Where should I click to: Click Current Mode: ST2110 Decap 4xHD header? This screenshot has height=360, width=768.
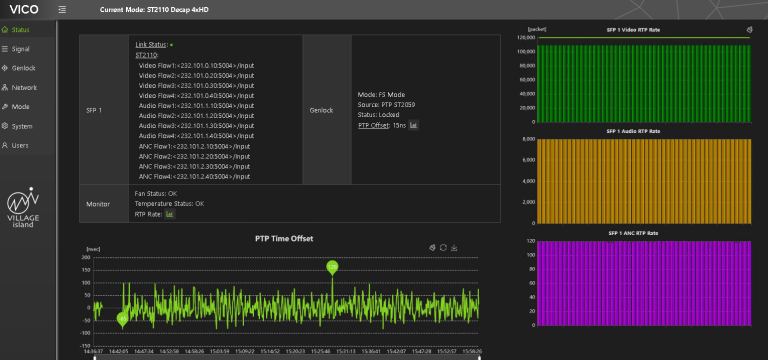click(x=154, y=9)
